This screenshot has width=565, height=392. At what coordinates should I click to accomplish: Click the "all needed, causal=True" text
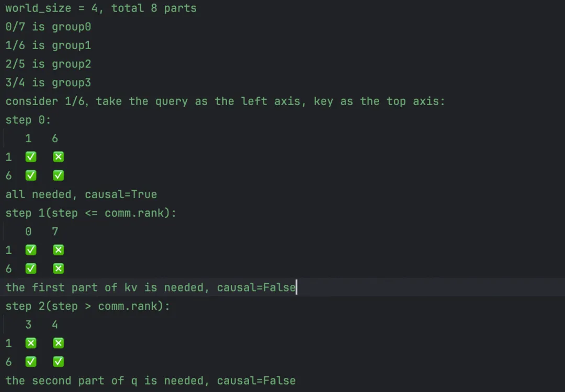[x=81, y=194]
